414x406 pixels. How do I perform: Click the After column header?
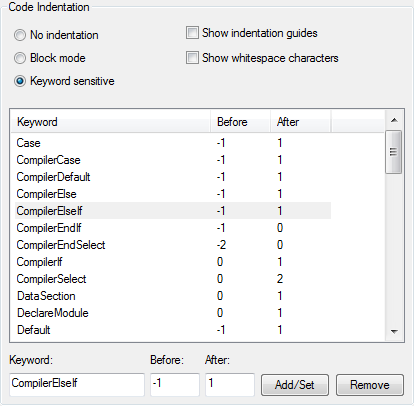click(300, 122)
